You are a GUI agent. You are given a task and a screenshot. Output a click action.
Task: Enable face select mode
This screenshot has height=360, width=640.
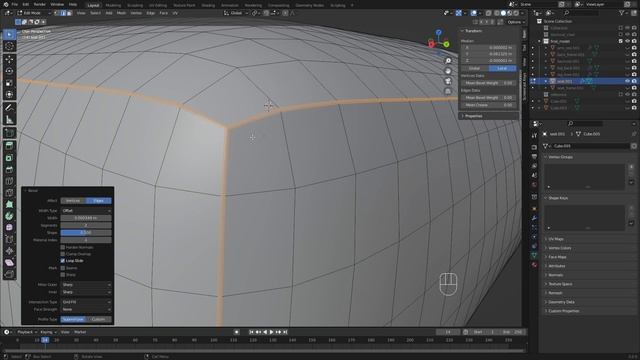69,13
